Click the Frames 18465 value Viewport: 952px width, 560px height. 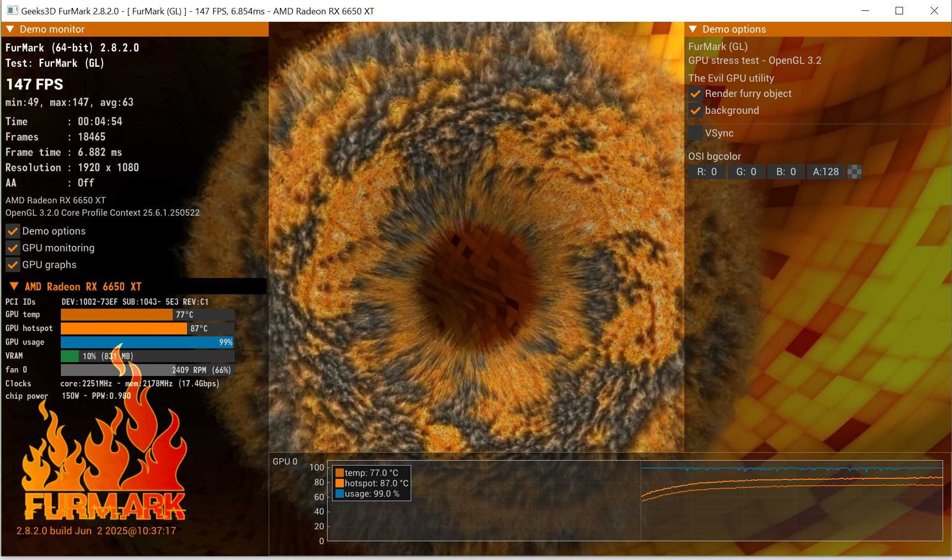point(92,137)
